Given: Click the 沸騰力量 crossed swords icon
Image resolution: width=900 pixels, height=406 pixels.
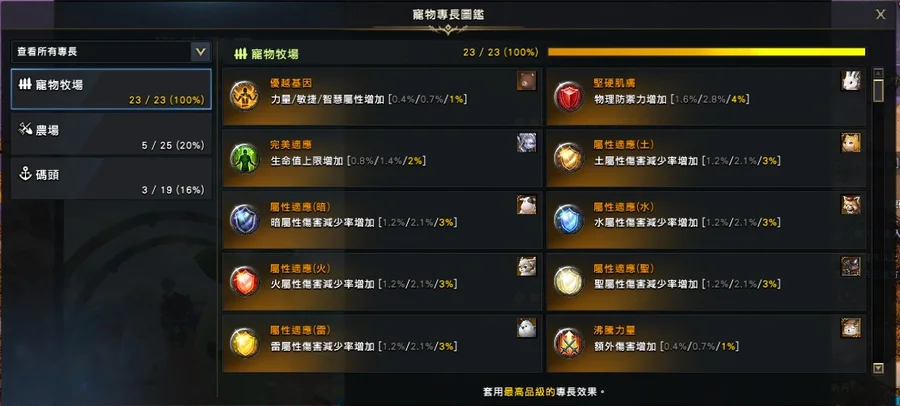Looking at the screenshot, I should coord(569,343).
